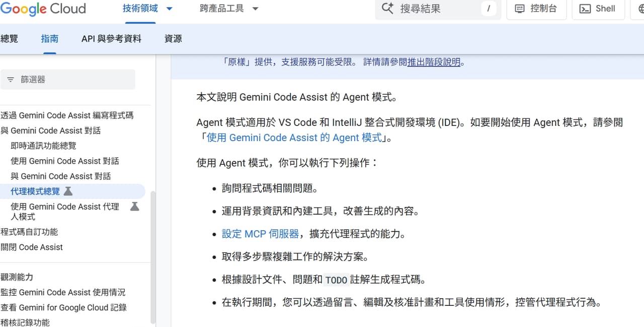Click the Shell terminal icon

click(x=585, y=9)
